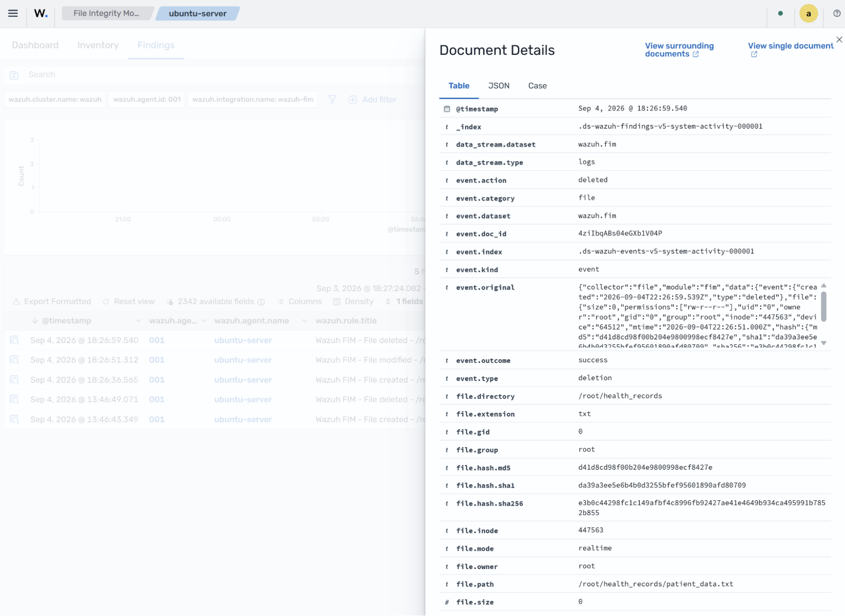Viewport: 845px width, 616px height.
Task: Open the user avatar 'a' menu
Action: pos(808,14)
